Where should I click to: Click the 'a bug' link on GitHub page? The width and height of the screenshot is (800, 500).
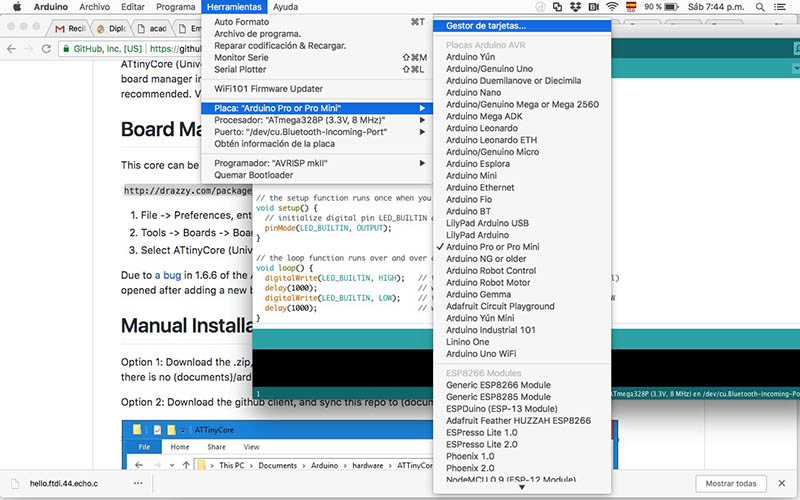[168, 275]
